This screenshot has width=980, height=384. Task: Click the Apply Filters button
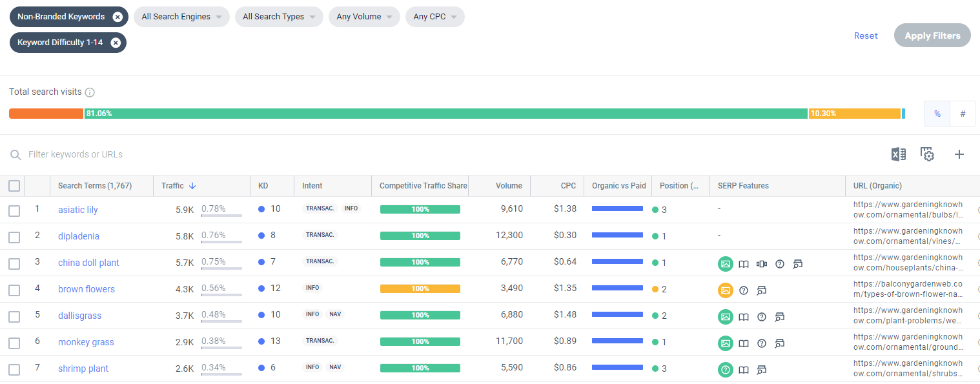[x=932, y=35]
